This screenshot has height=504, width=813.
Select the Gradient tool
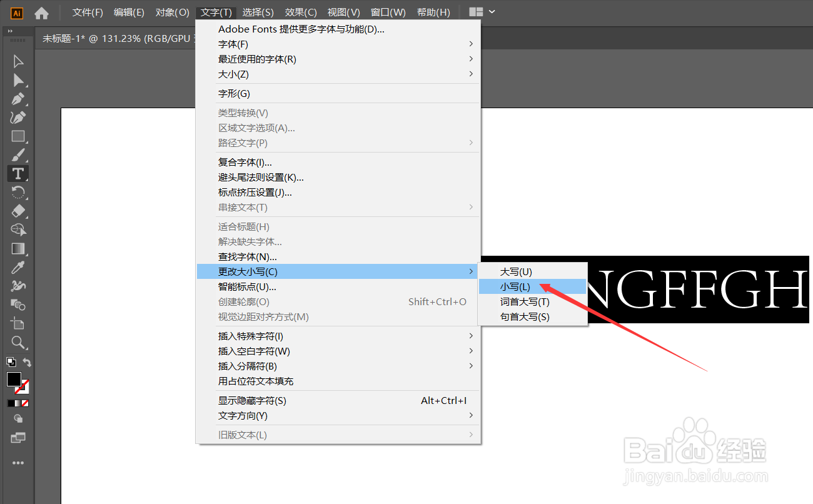(x=18, y=249)
